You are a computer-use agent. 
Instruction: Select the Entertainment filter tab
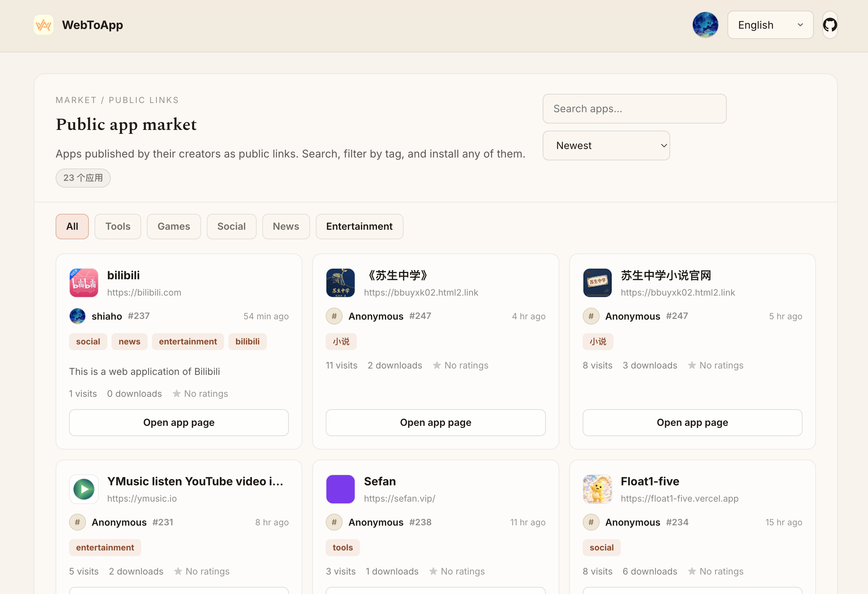[x=359, y=227]
